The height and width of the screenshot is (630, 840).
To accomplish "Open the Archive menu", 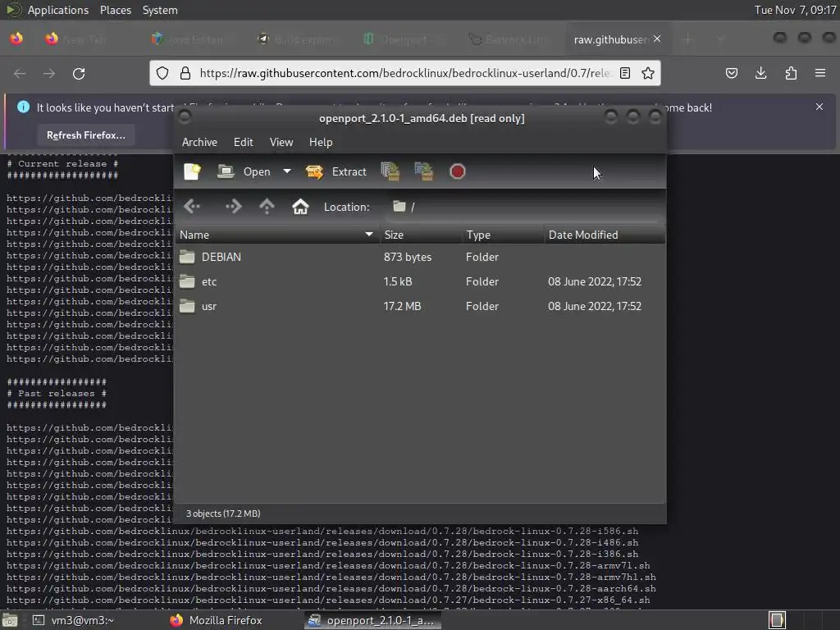I will [199, 142].
